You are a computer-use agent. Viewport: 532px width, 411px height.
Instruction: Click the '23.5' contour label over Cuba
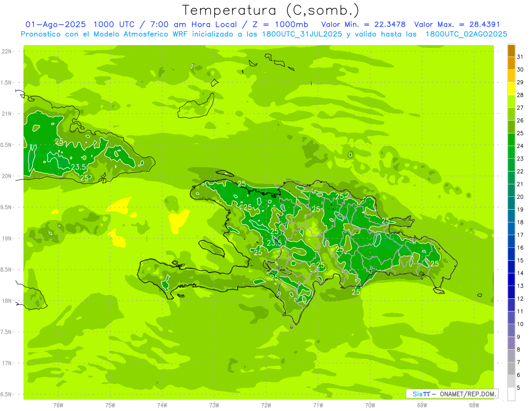pyautogui.click(x=78, y=167)
